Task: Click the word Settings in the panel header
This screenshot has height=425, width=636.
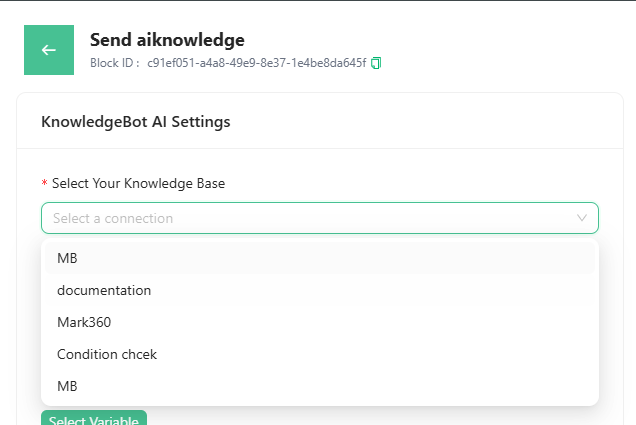Action: 201,122
